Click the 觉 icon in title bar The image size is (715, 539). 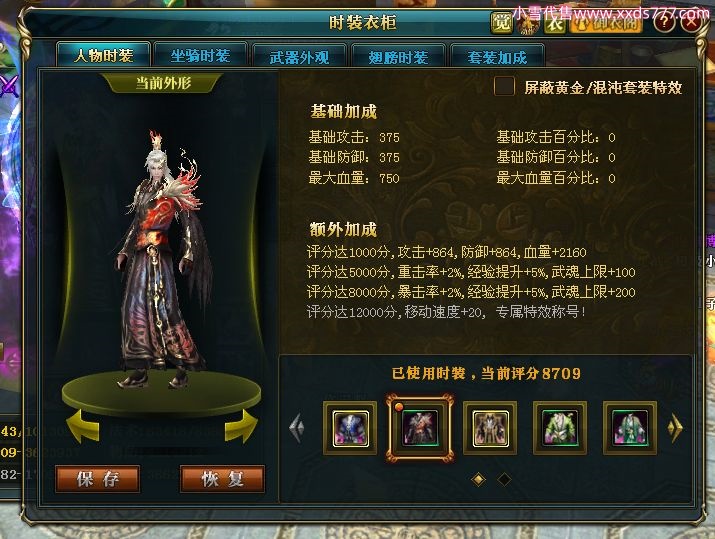pos(502,22)
